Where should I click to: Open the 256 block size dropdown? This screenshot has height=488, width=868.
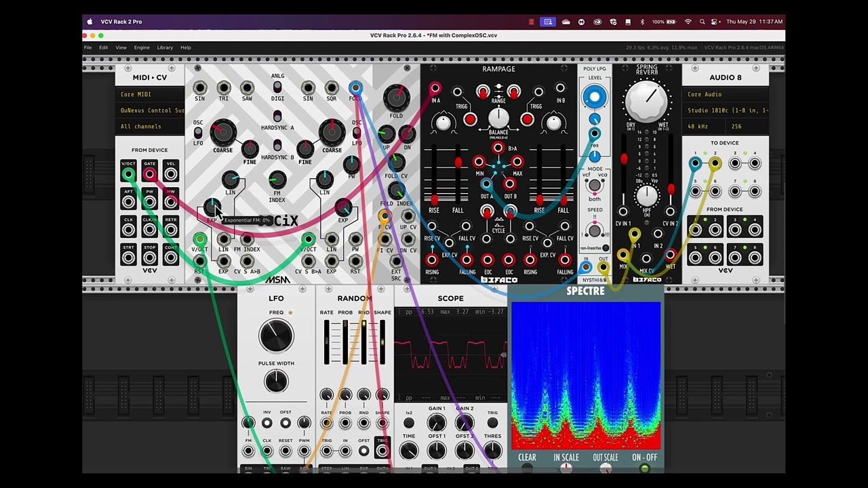click(x=746, y=126)
